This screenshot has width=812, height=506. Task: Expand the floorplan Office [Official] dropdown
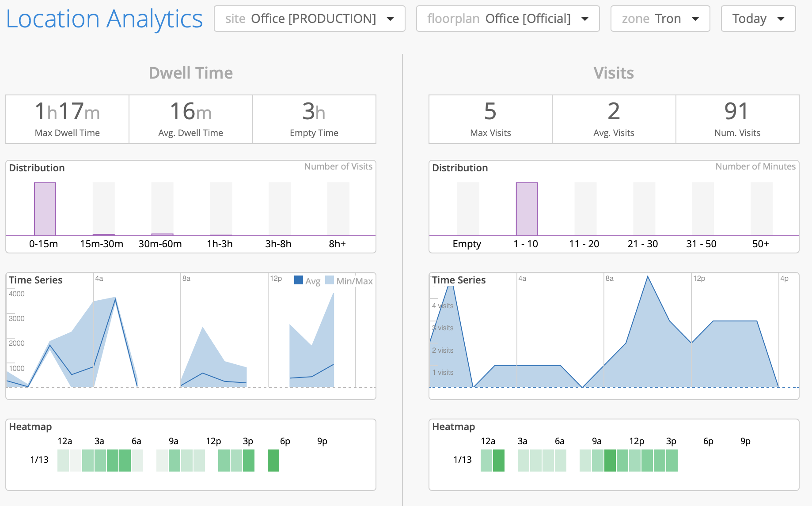508,19
